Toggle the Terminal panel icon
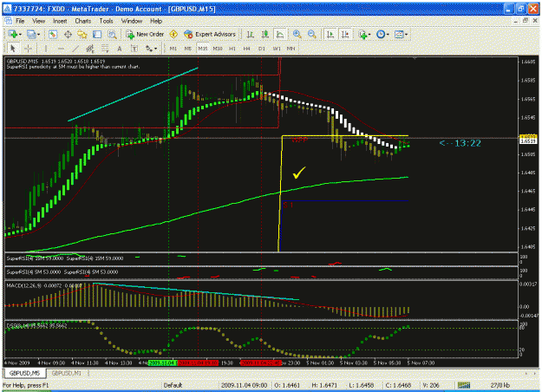This screenshot has height=392, width=542. coord(97,34)
